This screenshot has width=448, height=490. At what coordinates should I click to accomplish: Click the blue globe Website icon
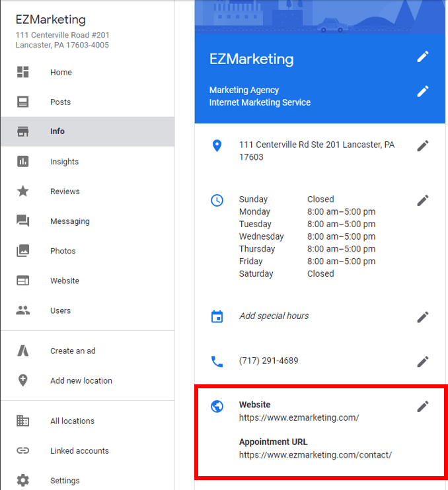217,406
